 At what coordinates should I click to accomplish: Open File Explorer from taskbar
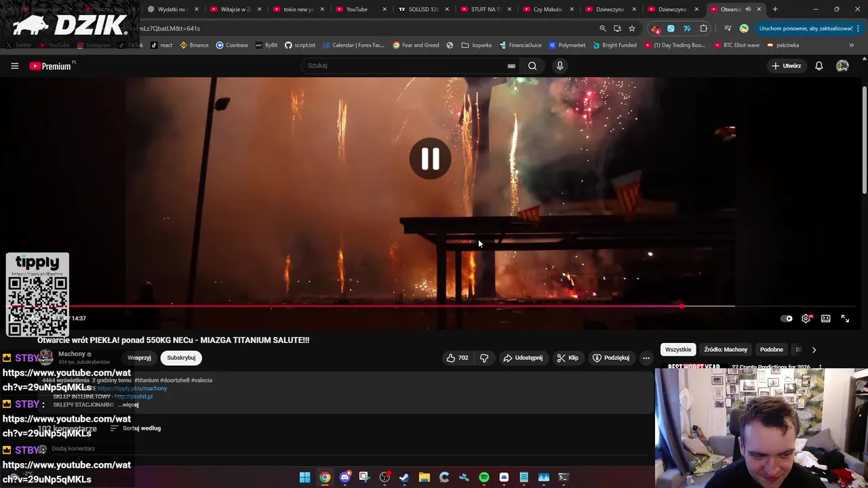tap(425, 477)
